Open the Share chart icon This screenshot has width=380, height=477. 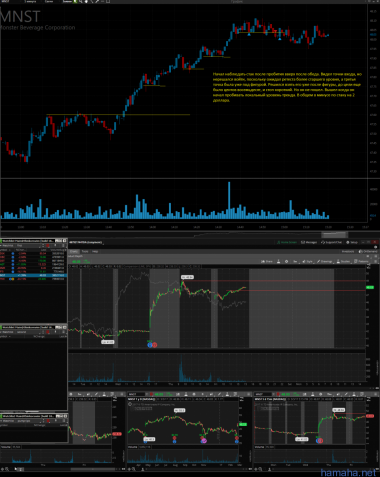point(267,261)
